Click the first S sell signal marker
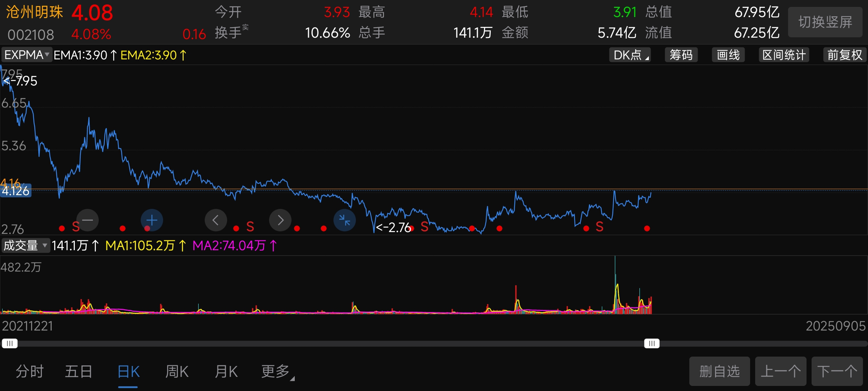 pyautogui.click(x=76, y=227)
